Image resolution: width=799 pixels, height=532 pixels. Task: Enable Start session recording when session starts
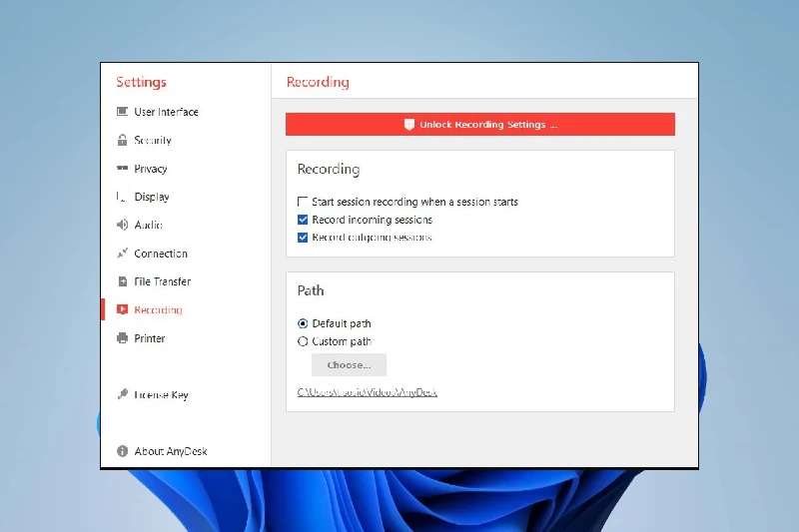(x=303, y=202)
